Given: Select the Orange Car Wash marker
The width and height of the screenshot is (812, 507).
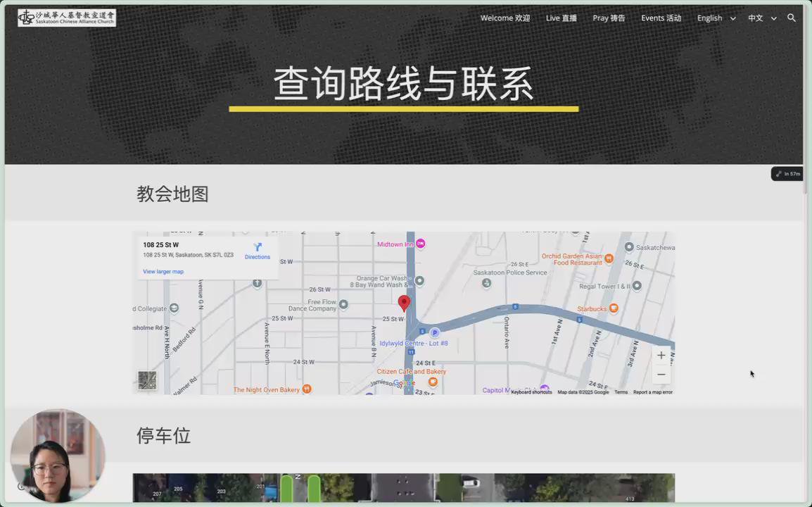Looking at the screenshot, I should click(419, 280).
